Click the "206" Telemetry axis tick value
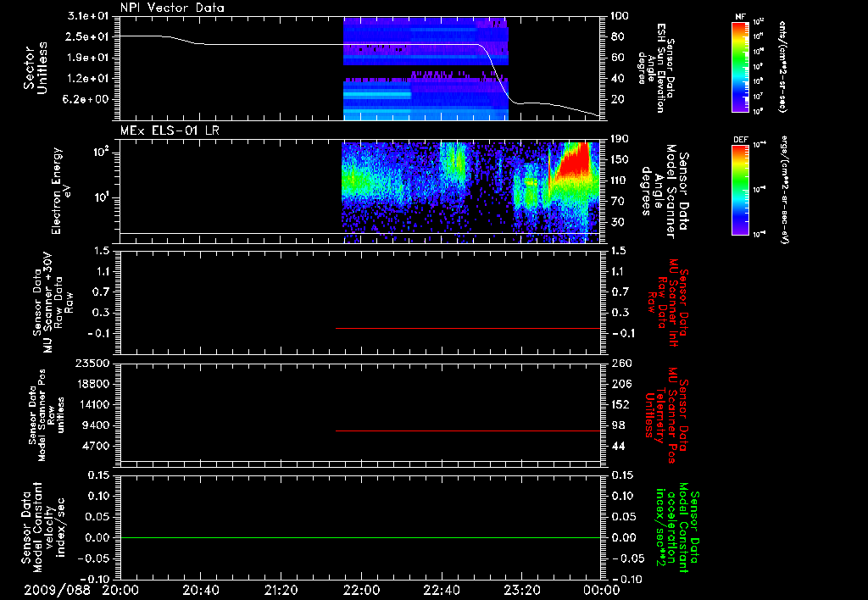This screenshot has width=868, height=600. click(x=620, y=384)
